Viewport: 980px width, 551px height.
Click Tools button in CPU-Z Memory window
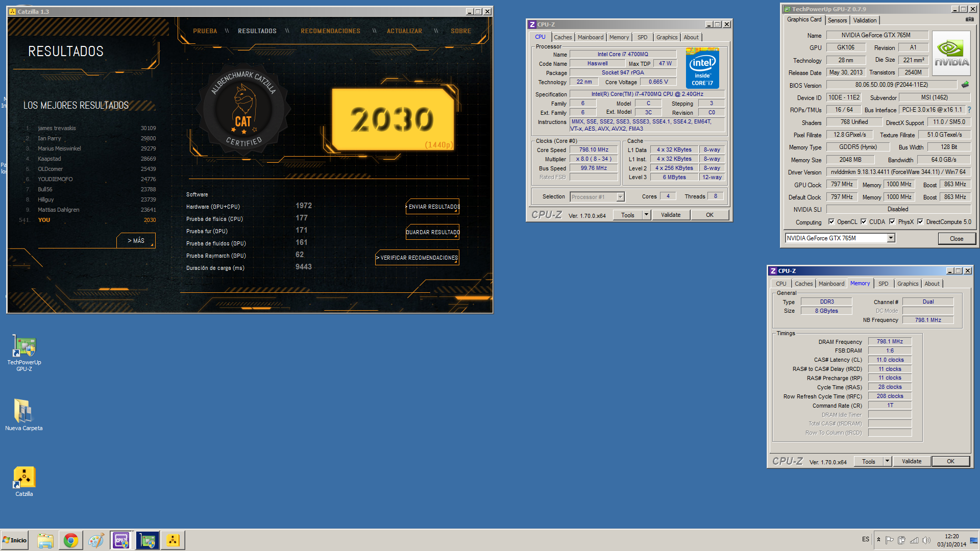pyautogui.click(x=869, y=461)
